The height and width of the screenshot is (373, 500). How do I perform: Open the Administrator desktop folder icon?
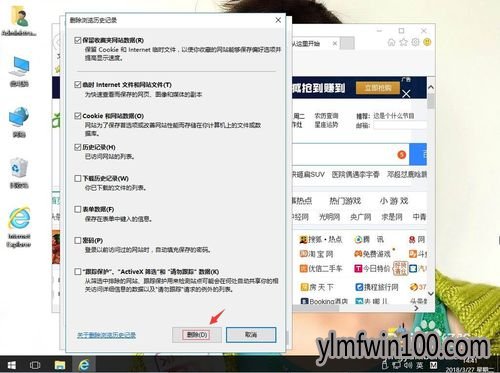[19, 21]
